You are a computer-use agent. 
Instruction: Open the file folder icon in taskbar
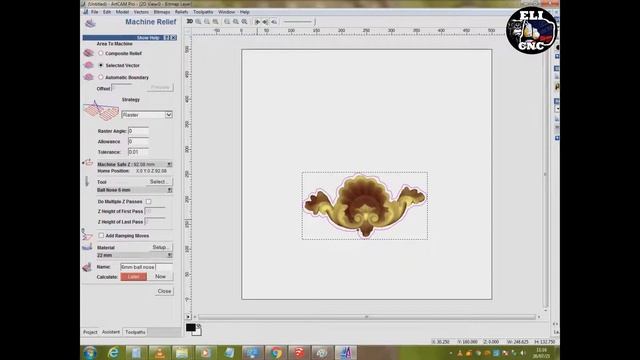pyautogui.click(x=182, y=353)
